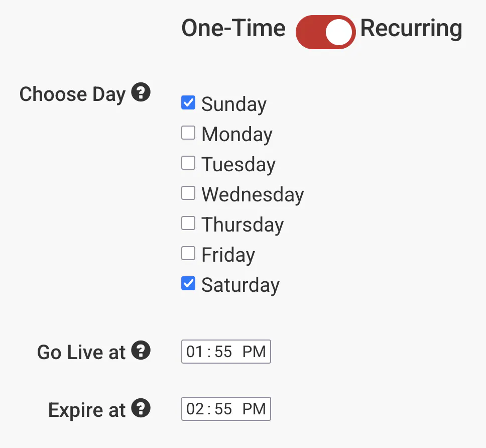Viewport: 486px width, 448px height.
Task: Select the Thursday checkbox
Action: (x=188, y=223)
